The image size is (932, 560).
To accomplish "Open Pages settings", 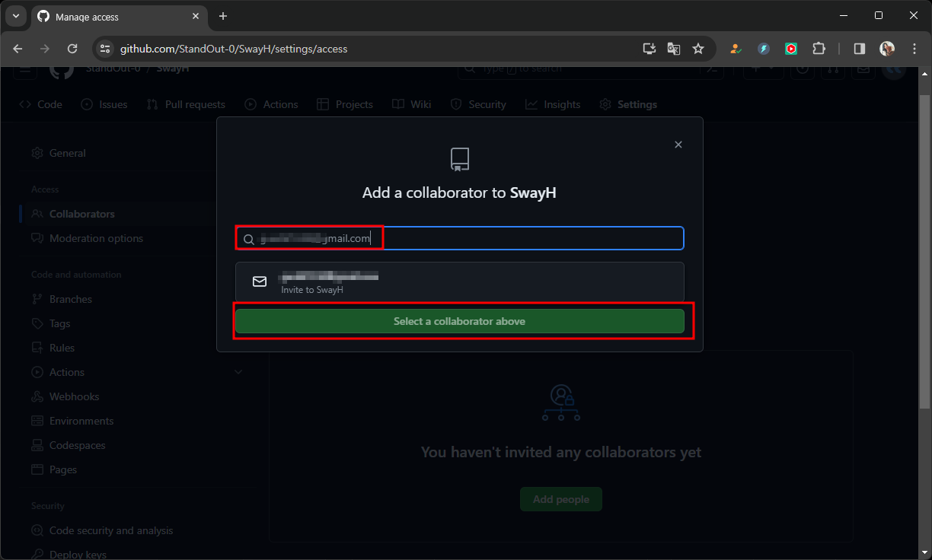I will [x=55, y=469].
